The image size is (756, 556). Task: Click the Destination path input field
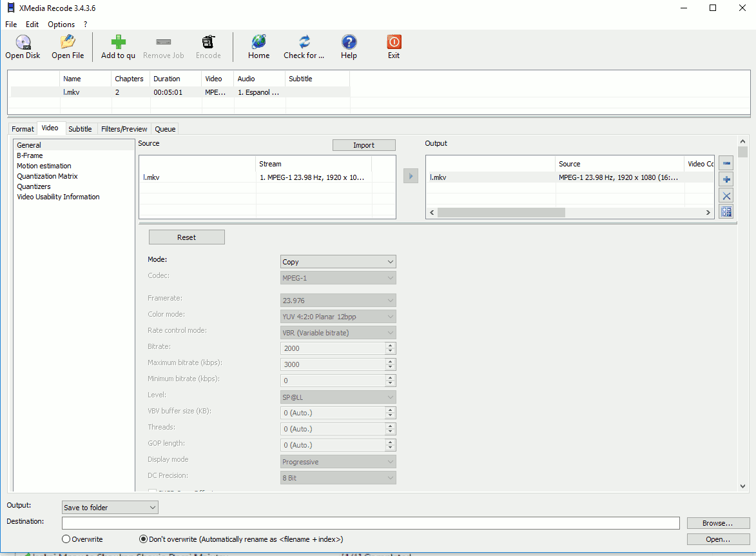point(371,523)
